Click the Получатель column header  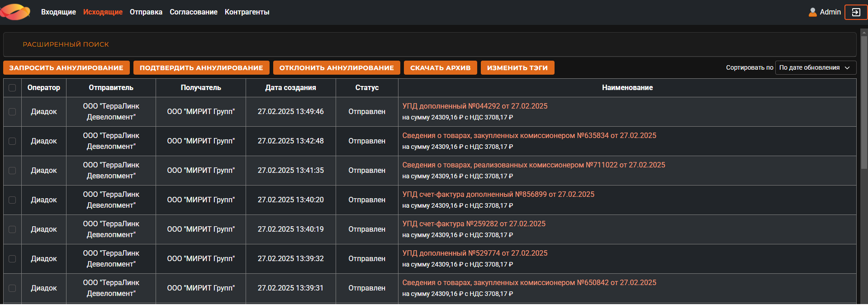201,88
